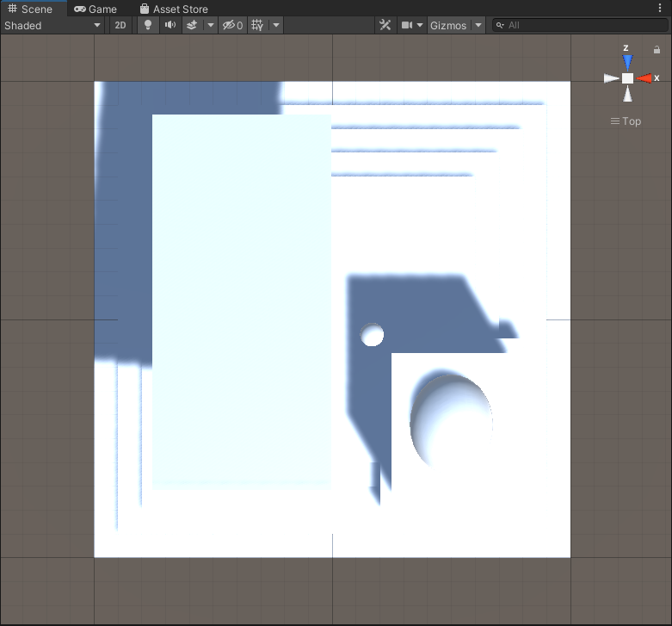Lock scene rotation with the padlock icon
This screenshot has width=672, height=626.
[657, 50]
